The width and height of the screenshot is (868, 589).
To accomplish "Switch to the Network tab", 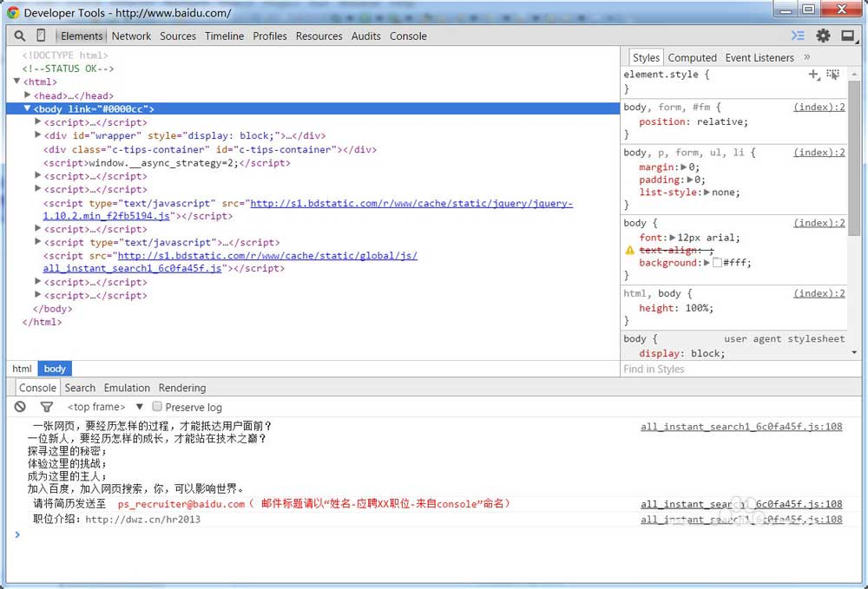I will [x=131, y=36].
